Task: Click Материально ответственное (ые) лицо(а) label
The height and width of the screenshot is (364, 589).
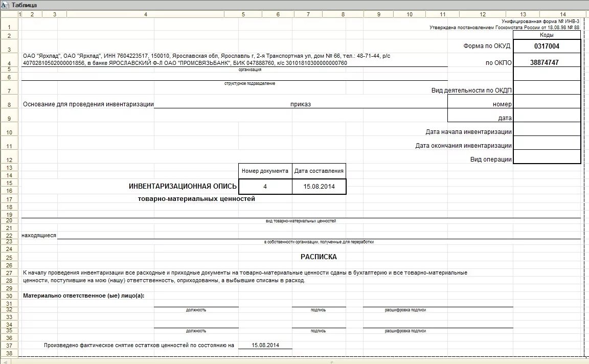Action: click(x=83, y=295)
